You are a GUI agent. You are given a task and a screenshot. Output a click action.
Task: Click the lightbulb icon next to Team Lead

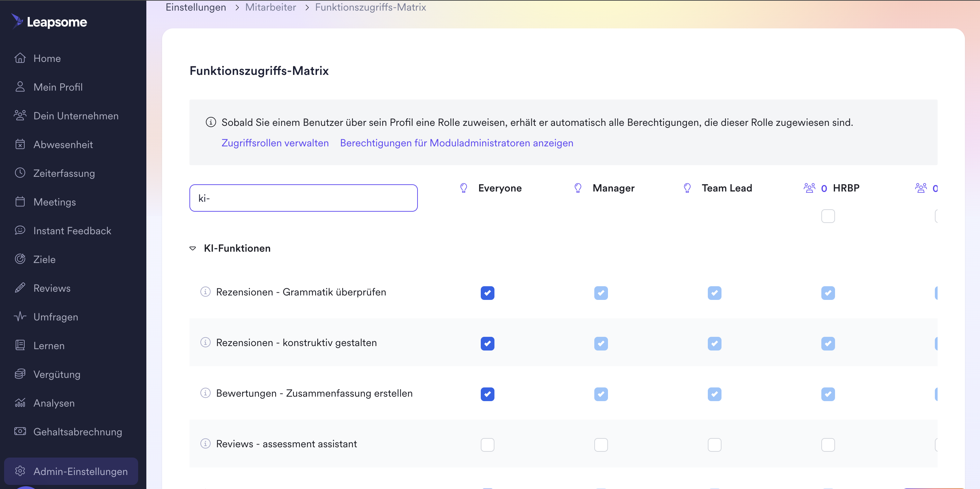click(x=687, y=188)
